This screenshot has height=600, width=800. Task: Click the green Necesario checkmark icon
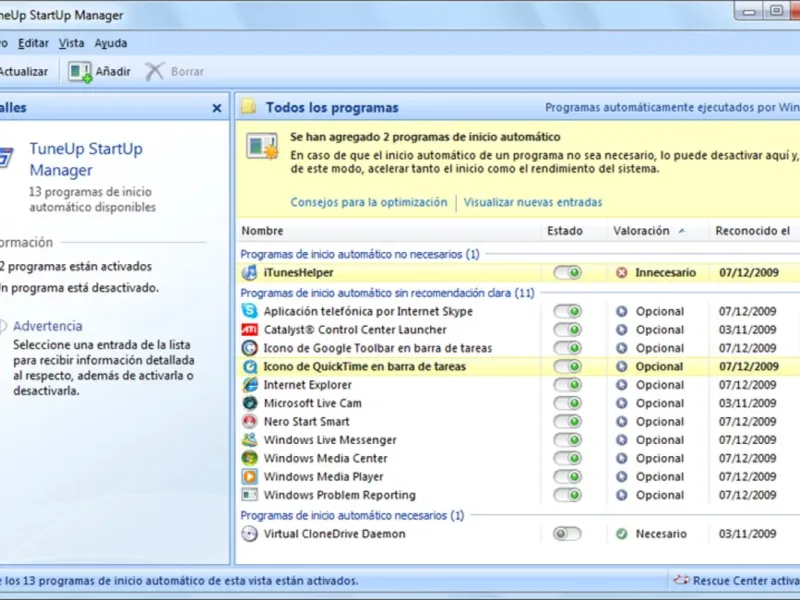[x=621, y=534]
